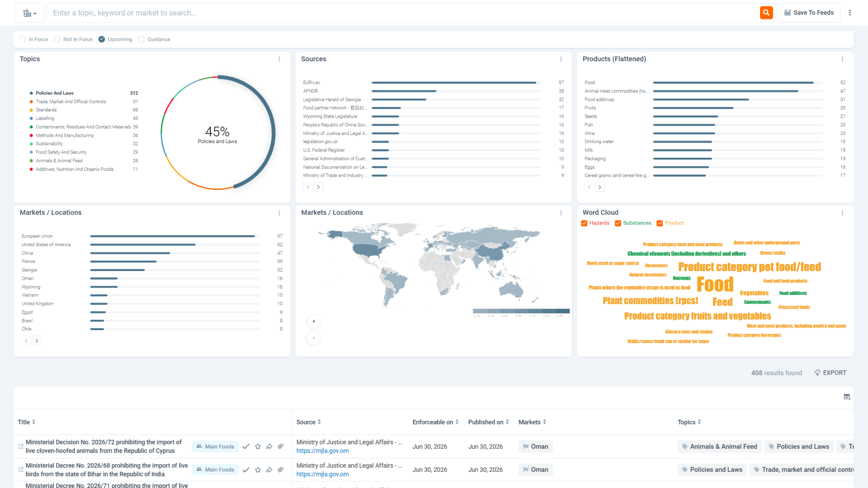
Task: Zoom in on the markets map
Action: point(314,321)
